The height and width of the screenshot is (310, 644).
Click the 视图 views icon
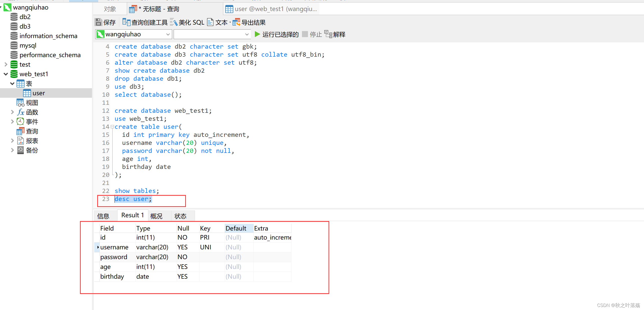tap(21, 102)
